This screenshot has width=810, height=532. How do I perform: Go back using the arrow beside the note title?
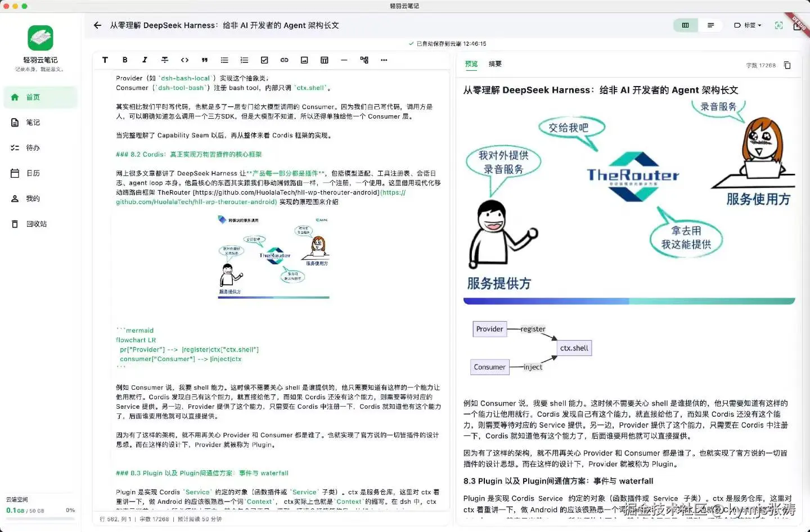click(97, 25)
